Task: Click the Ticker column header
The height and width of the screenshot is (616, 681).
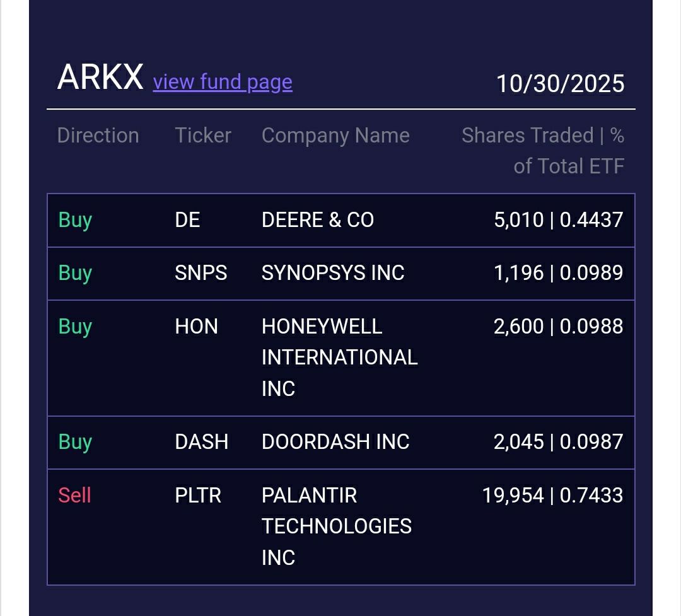Action: (203, 136)
